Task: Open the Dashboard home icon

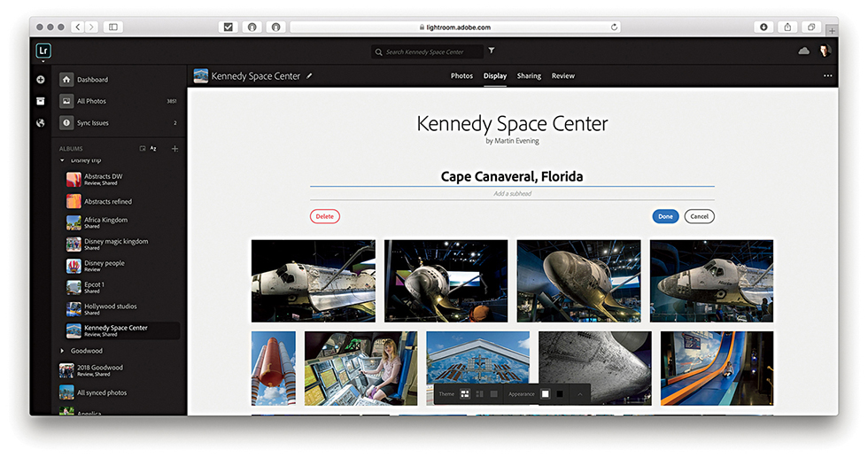Action: [66, 80]
